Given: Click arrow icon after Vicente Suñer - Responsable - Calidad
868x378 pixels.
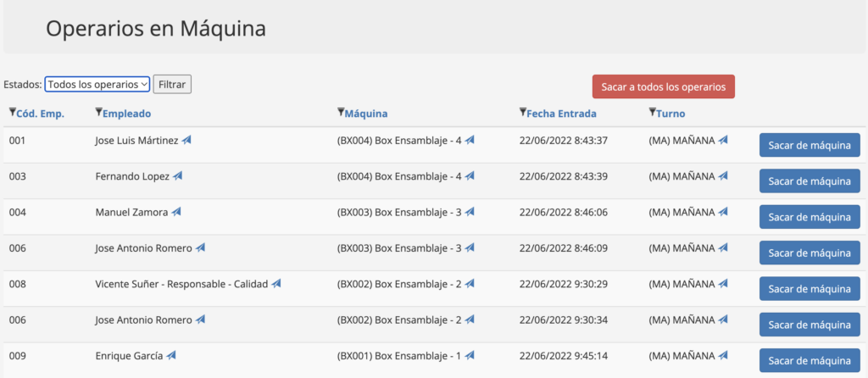Looking at the screenshot, I should tap(276, 284).
